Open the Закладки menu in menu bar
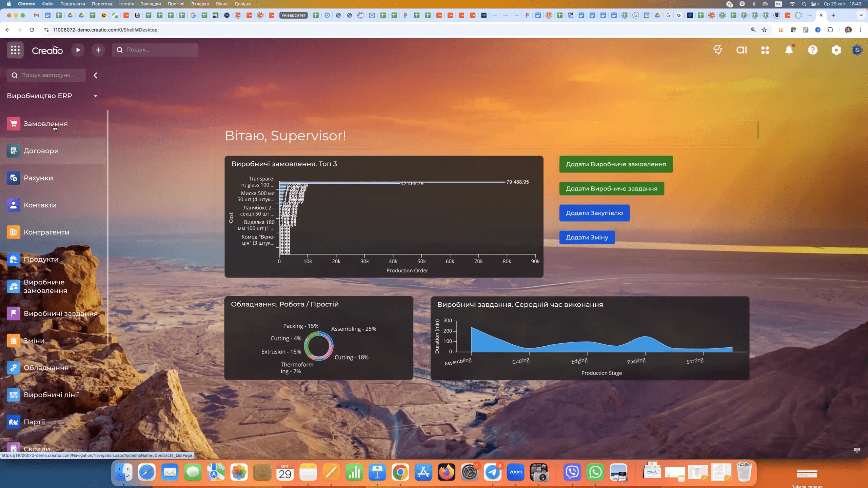 tap(151, 4)
